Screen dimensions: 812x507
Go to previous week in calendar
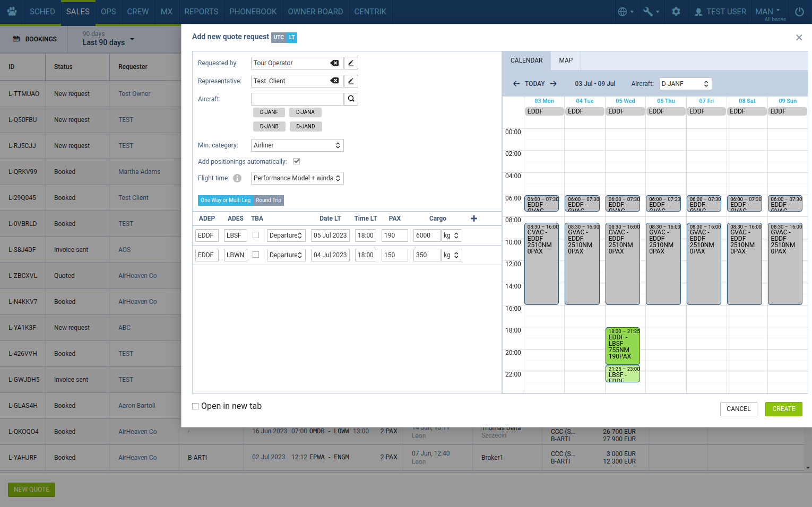click(516, 84)
